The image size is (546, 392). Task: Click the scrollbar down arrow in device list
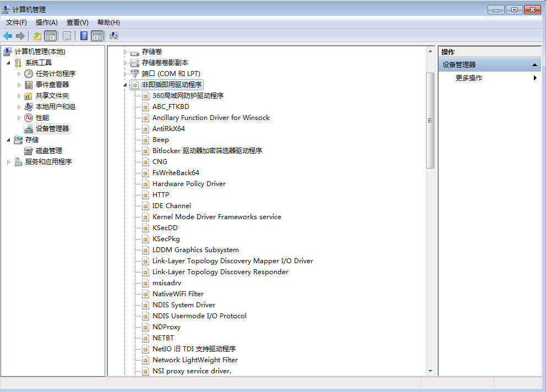(430, 371)
